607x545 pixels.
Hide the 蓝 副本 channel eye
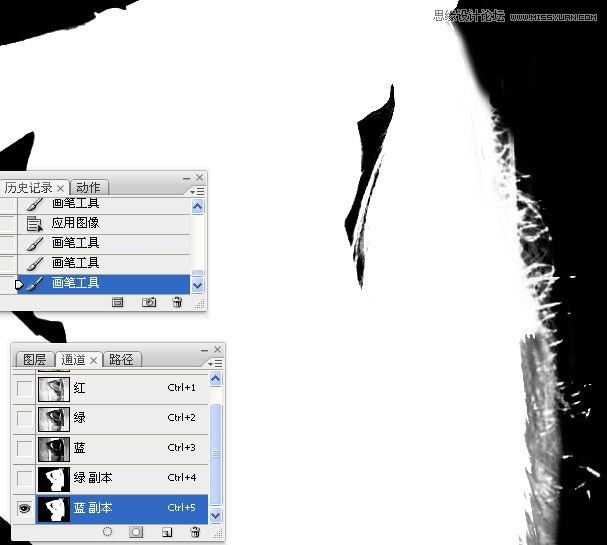tap(24, 508)
